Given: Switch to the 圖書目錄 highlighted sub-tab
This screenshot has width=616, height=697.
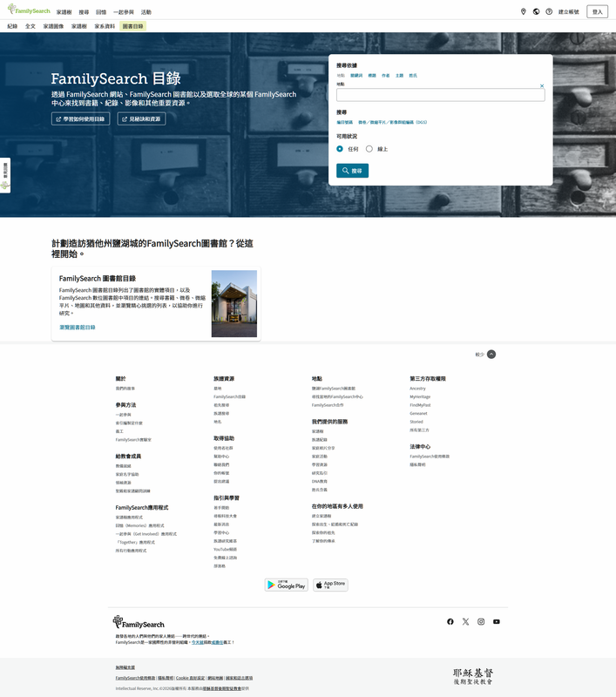Looking at the screenshot, I should coord(132,26).
